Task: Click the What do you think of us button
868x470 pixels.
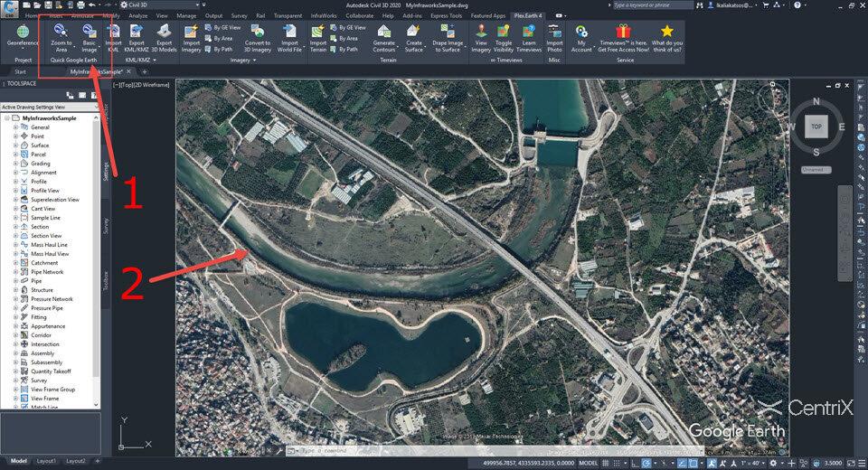Action: pos(667,36)
